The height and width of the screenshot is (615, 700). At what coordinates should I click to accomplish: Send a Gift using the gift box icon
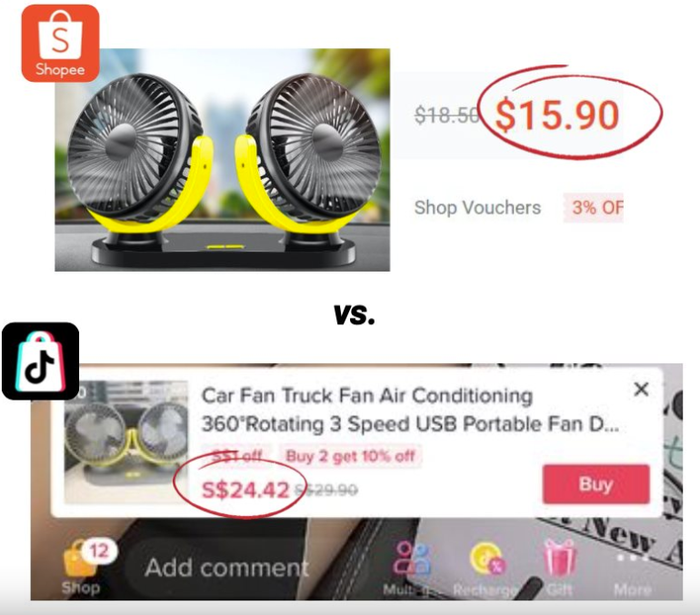tap(559, 558)
